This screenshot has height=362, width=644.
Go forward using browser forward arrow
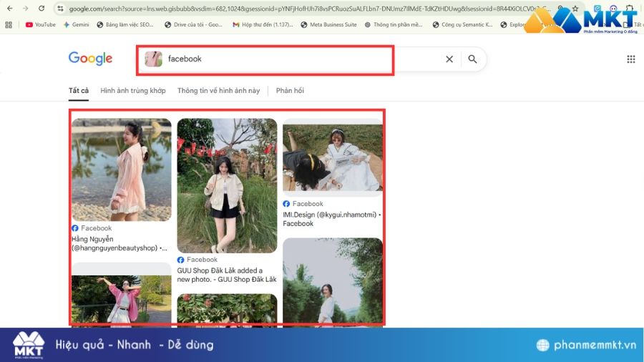26,8
